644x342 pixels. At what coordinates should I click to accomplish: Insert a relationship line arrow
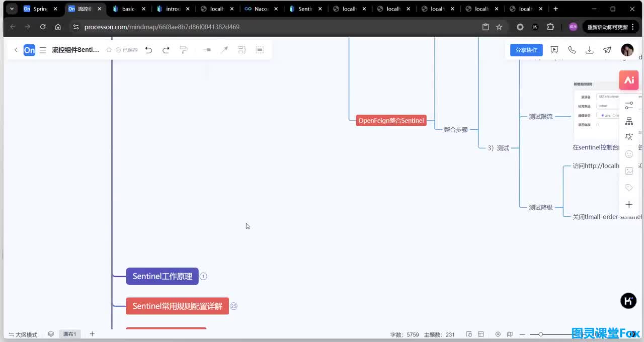224,50
